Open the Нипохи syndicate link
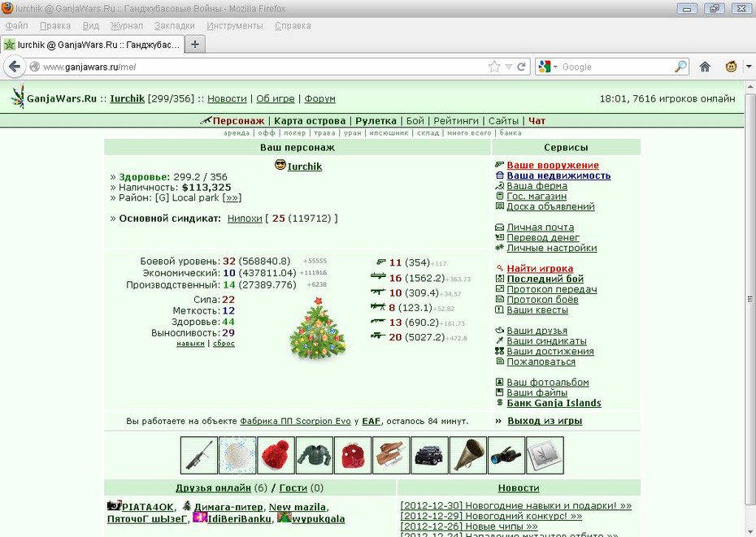 coord(245,218)
